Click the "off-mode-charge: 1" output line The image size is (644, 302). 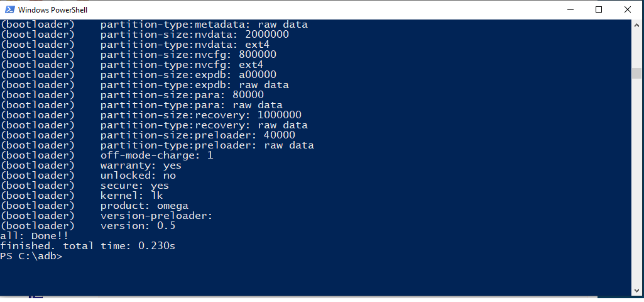point(156,155)
